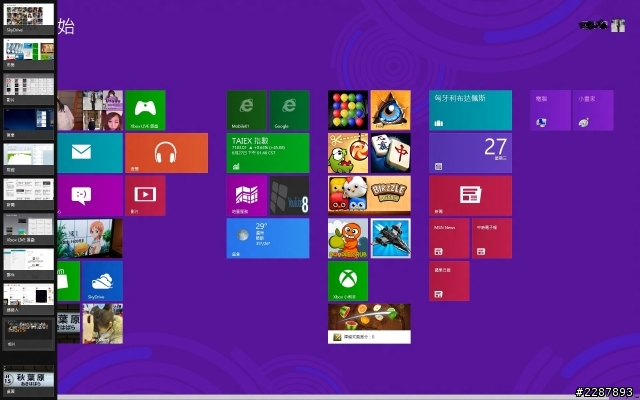This screenshot has width=640, height=400.
Task: Open the Mobile01 Internet Explorer tile
Action: tap(247, 110)
